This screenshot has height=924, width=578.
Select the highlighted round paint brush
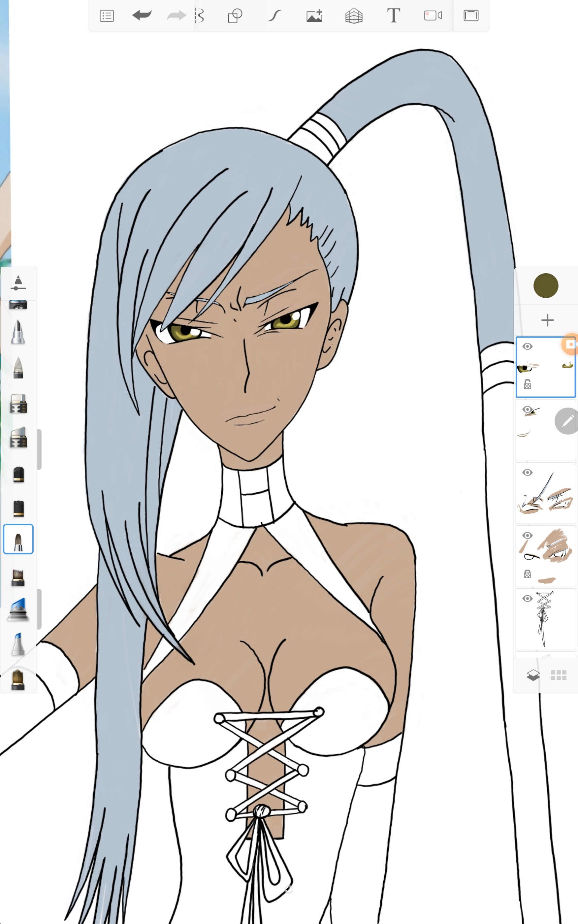point(18,539)
